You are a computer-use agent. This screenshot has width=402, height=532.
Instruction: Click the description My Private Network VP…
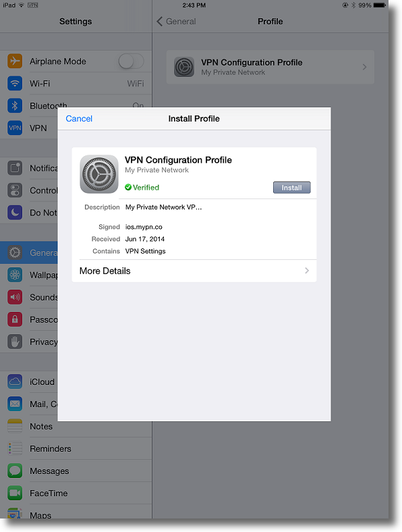coord(163,207)
